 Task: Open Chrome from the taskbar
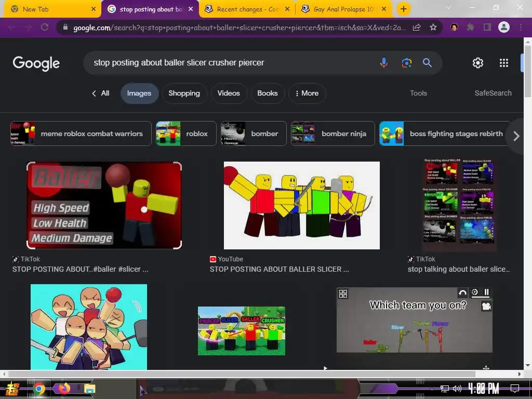[x=38, y=389]
